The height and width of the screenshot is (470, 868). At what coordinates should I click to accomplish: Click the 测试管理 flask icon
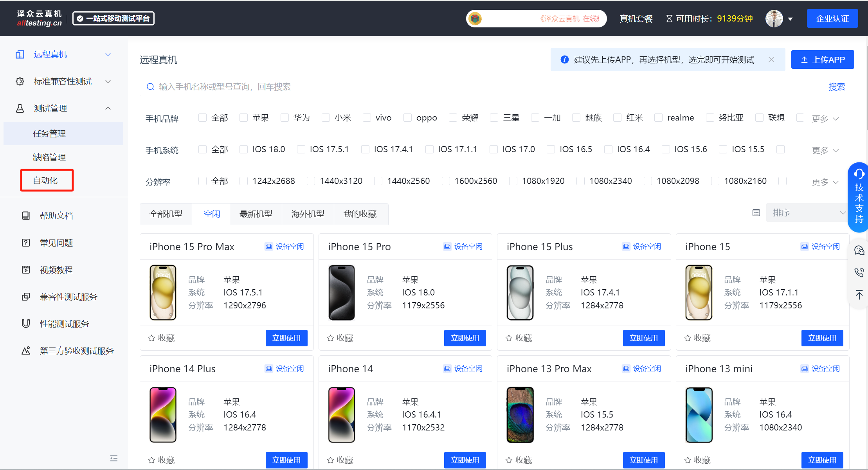(x=20, y=108)
